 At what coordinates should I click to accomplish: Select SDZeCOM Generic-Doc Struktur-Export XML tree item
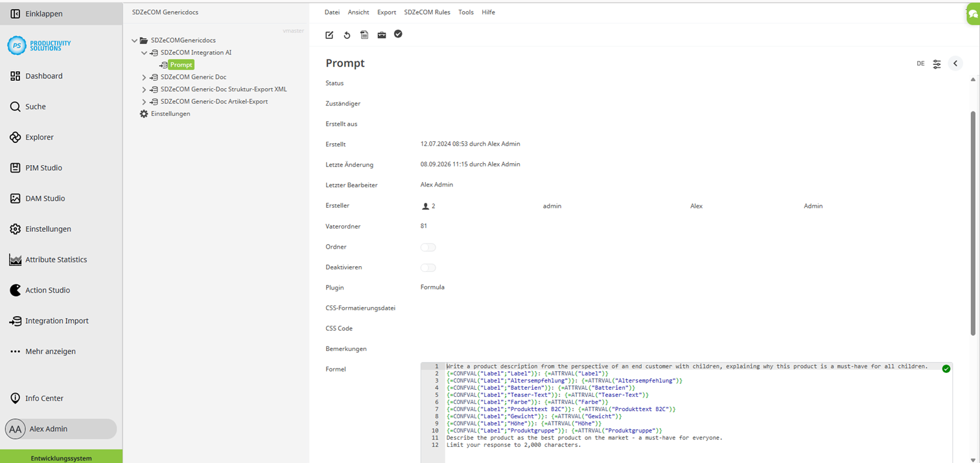[x=224, y=89]
